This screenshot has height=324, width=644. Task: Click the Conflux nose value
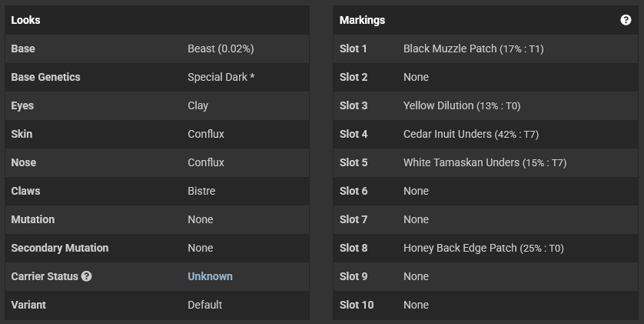point(206,162)
